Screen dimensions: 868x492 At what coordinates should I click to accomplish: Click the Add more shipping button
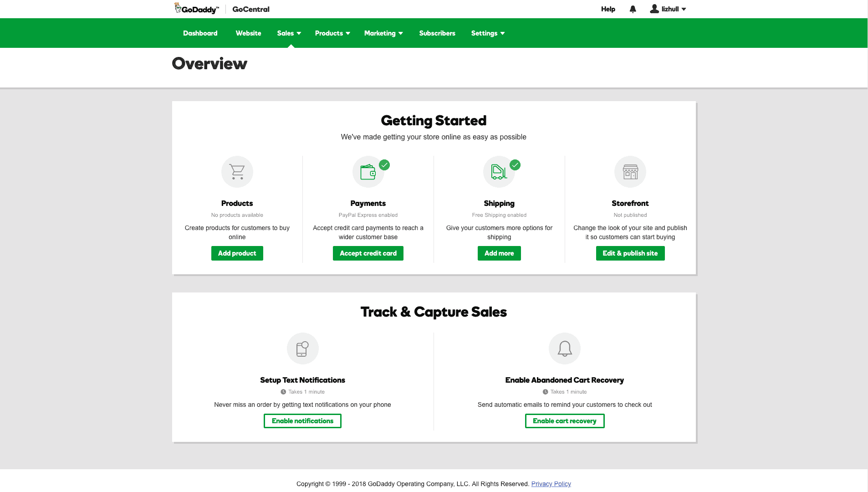click(499, 253)
